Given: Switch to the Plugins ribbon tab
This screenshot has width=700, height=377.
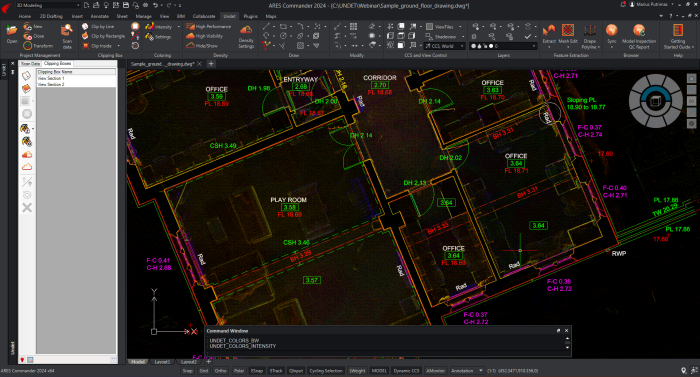Looking at the screenshot, I should click(x=250, y=16).
